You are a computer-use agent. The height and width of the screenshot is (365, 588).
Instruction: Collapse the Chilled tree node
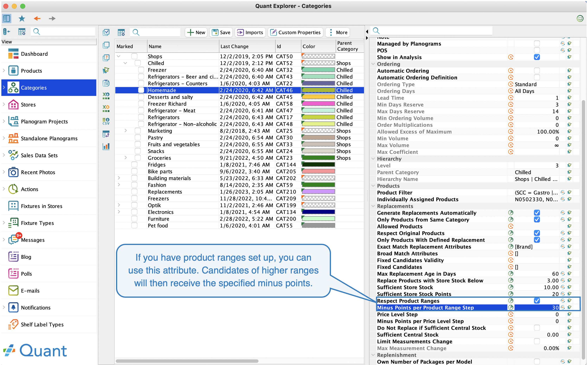125,63
